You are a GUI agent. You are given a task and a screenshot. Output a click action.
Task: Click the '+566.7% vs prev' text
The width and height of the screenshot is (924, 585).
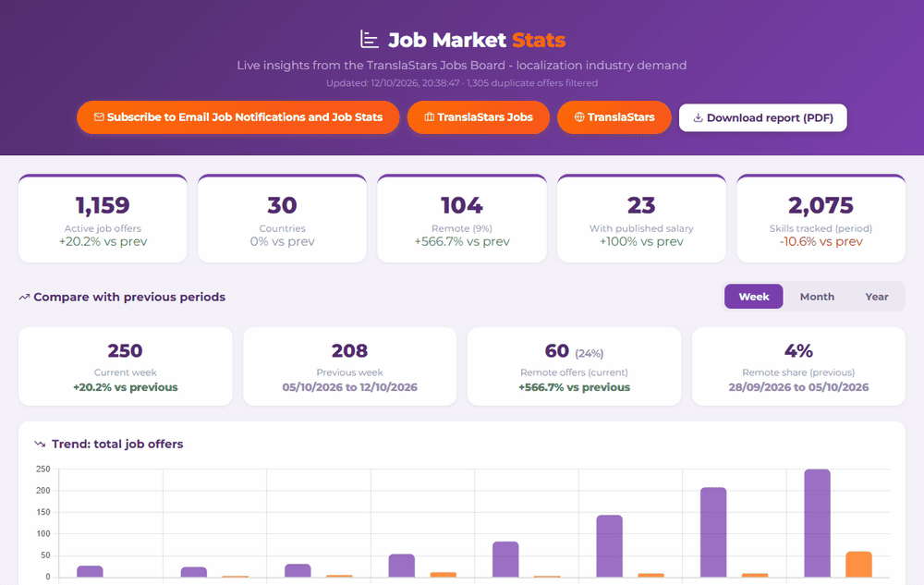pos(462,241)
